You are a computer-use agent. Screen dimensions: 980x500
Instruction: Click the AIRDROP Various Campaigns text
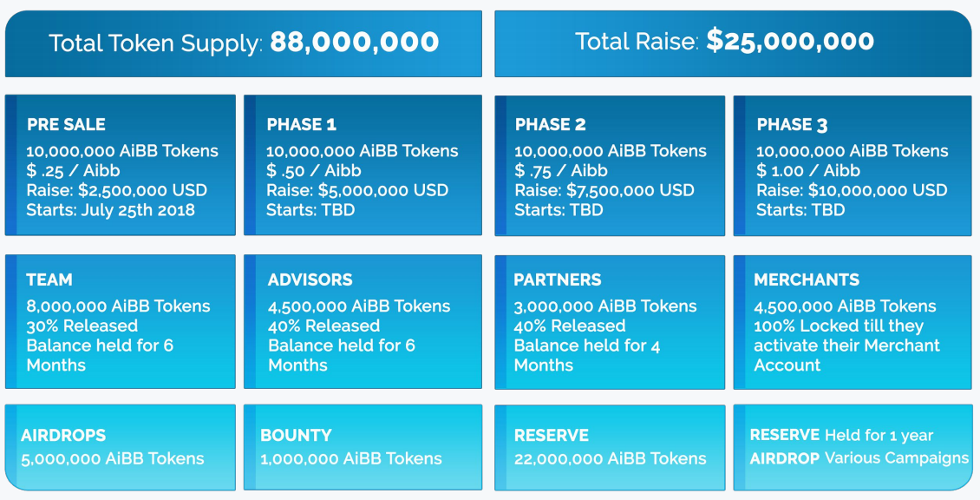(859, 458)
